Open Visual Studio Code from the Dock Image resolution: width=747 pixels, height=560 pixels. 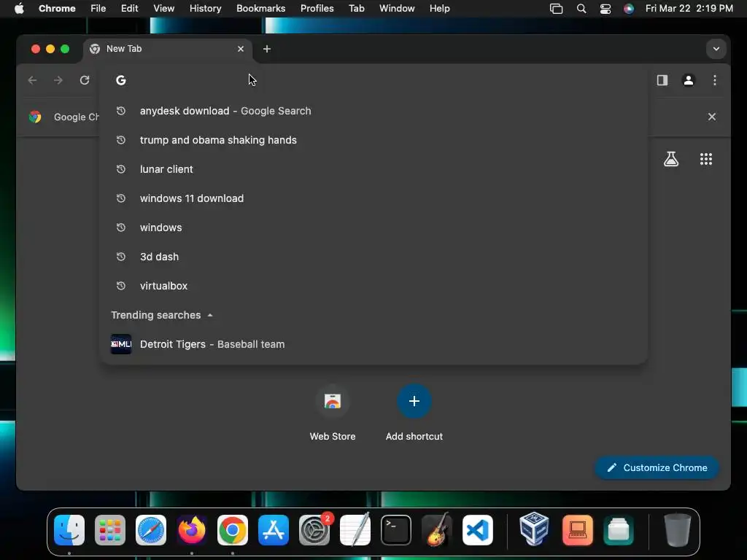point(478,530)
